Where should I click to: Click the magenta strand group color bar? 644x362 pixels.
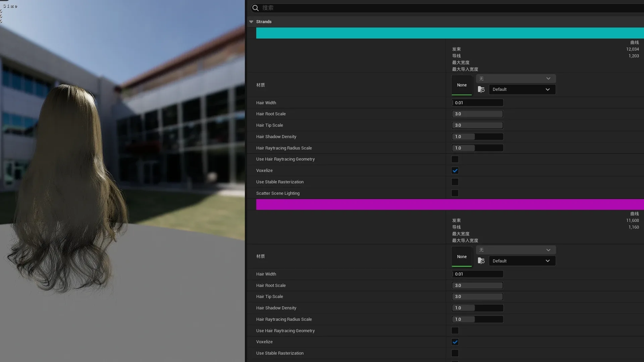click(449, 204)
